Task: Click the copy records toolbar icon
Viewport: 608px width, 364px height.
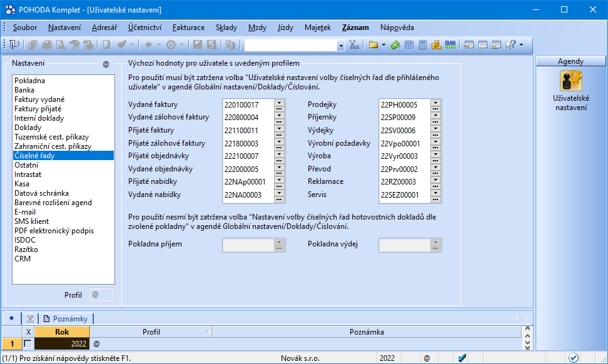Action: click(33, 45)
